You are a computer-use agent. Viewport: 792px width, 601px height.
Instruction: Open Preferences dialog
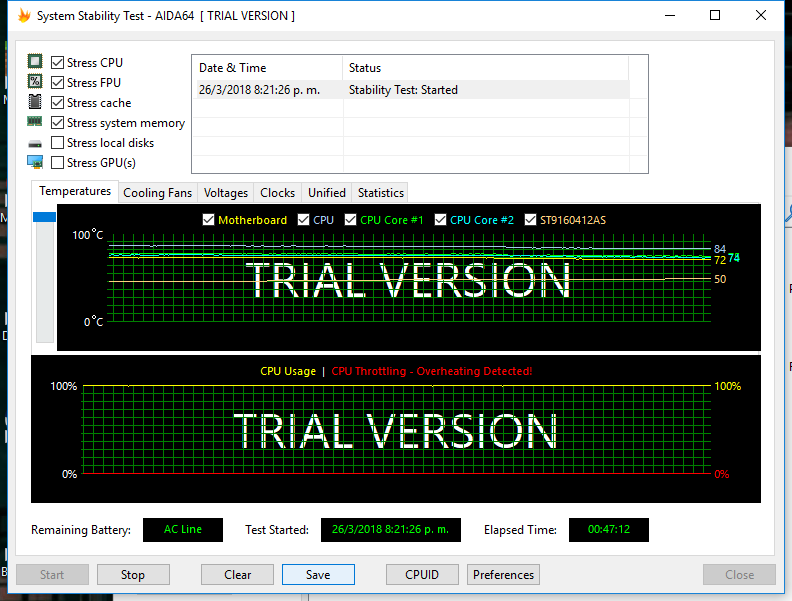point(503,575)
